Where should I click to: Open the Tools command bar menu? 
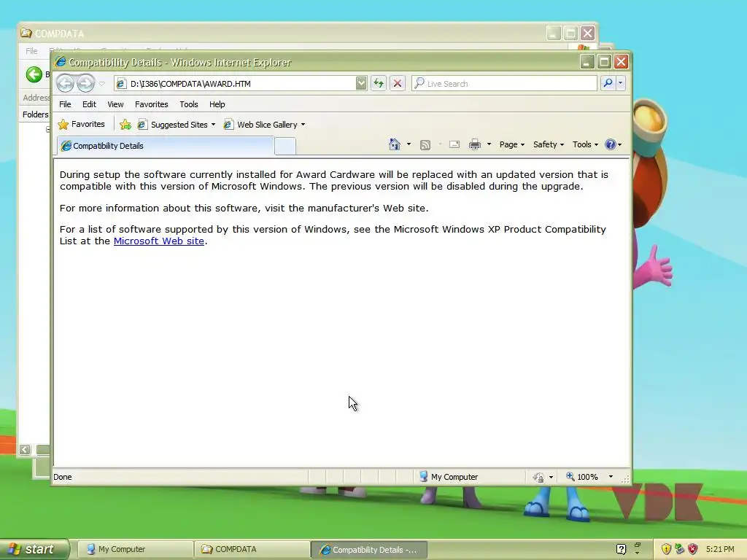(585, 144)
